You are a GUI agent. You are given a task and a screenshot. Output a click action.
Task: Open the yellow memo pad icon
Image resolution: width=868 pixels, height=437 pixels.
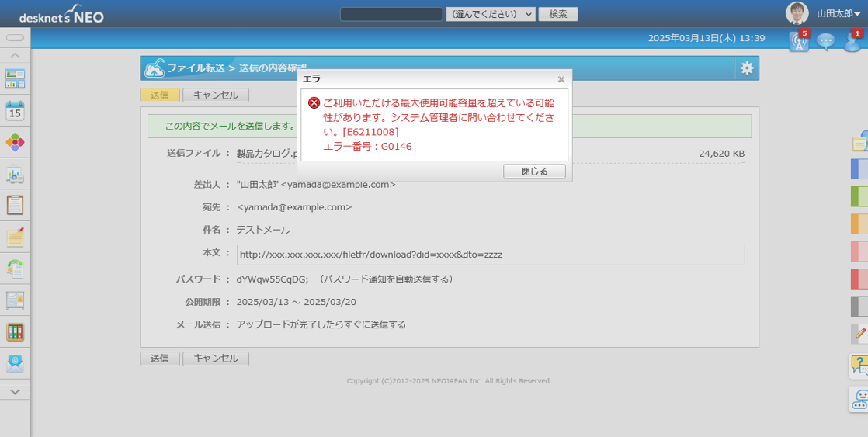coord(15,237)
